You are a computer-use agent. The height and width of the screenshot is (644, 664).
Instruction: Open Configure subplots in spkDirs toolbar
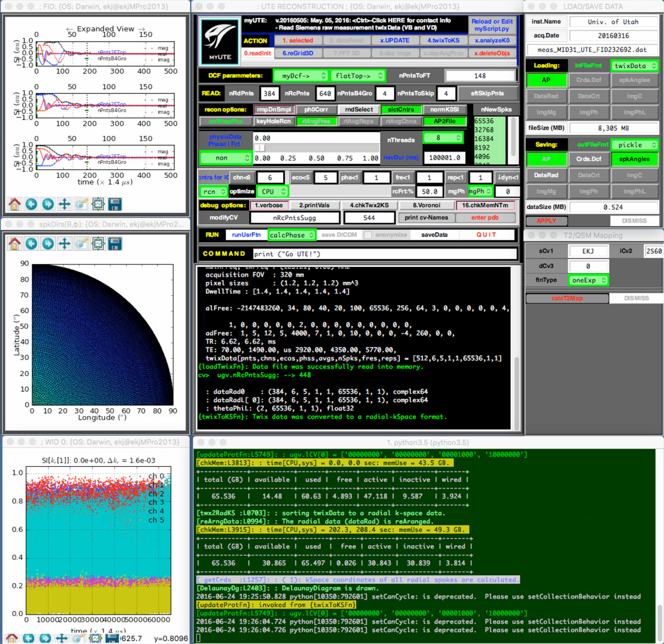[98, 244]
